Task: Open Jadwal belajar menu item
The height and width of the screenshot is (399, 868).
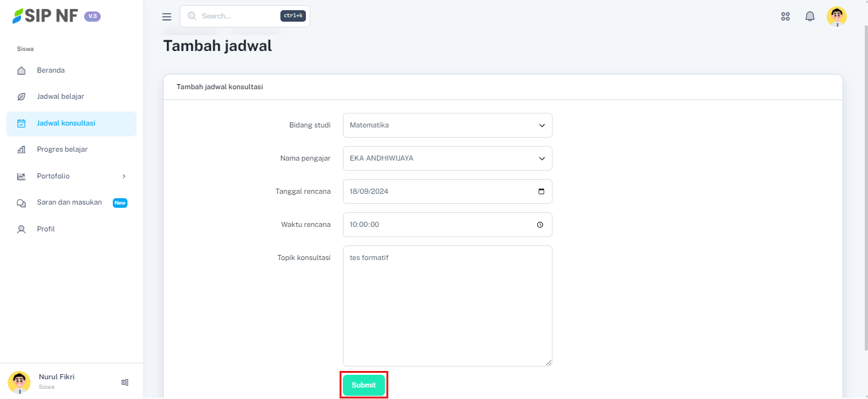Action: (61, 96)
